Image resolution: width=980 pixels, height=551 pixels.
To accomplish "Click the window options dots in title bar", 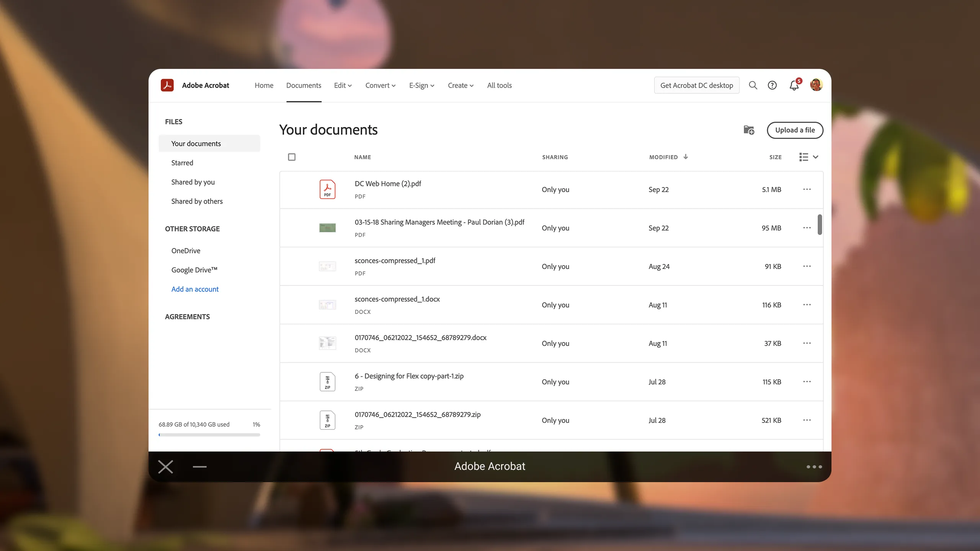I will click(x=814, y=467).
